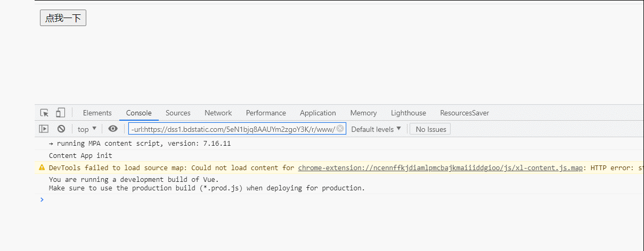Image resolution: width=644 pixels, height=251 pixels.
Task: Open the live expression eye icon
Action: (x=113, y=129)
